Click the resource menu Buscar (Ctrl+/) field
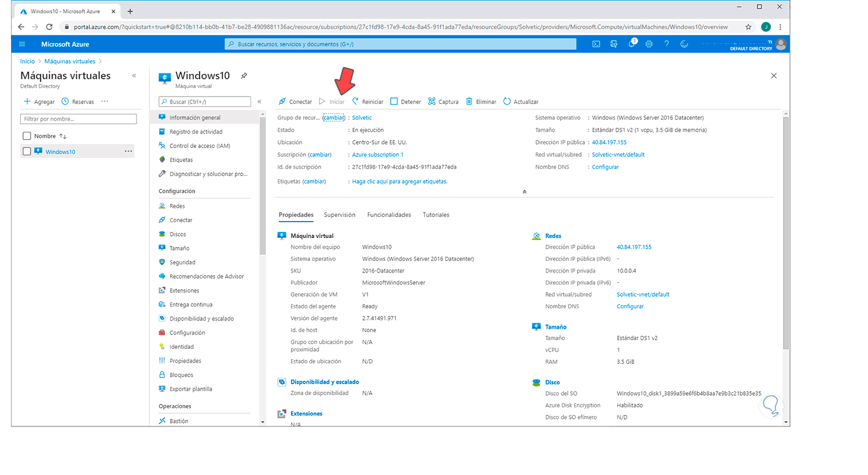Image resolution: width=868 pixels, height=475 pixels. [205, 102]
